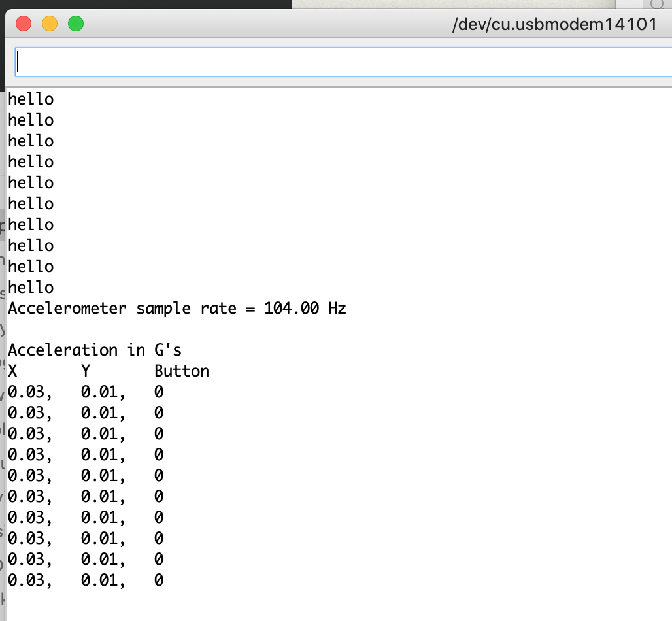Select the last 0.03 data row
This screenshot has height=621, width=672.
(x=85, y=580)
